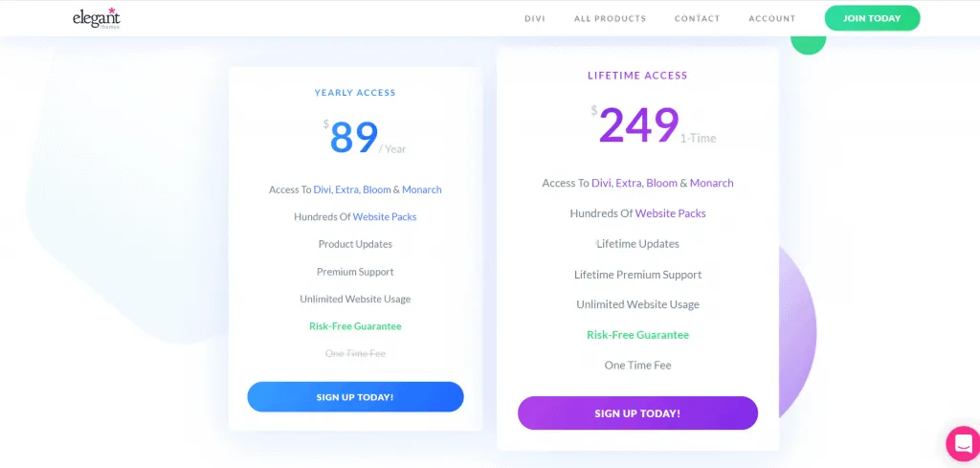Click Unlimited Website Usage in Yearly card
The image size is (980, 468).
355,299
